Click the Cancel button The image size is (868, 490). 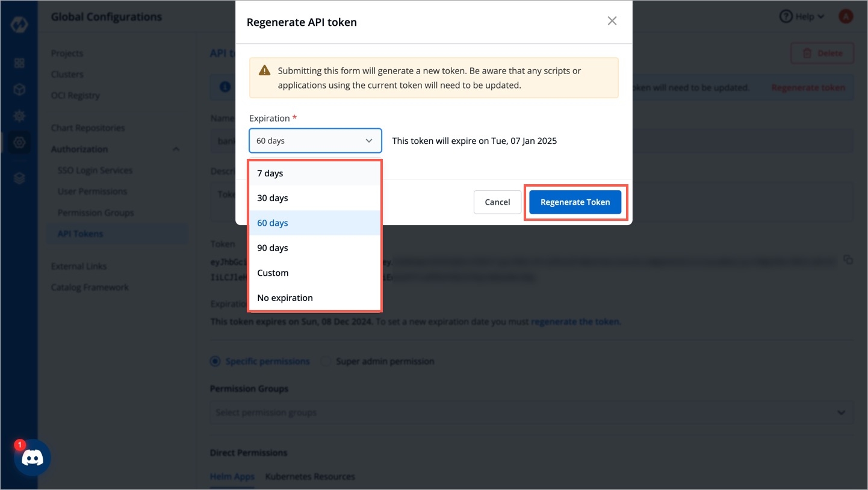[x=497, y=202]
